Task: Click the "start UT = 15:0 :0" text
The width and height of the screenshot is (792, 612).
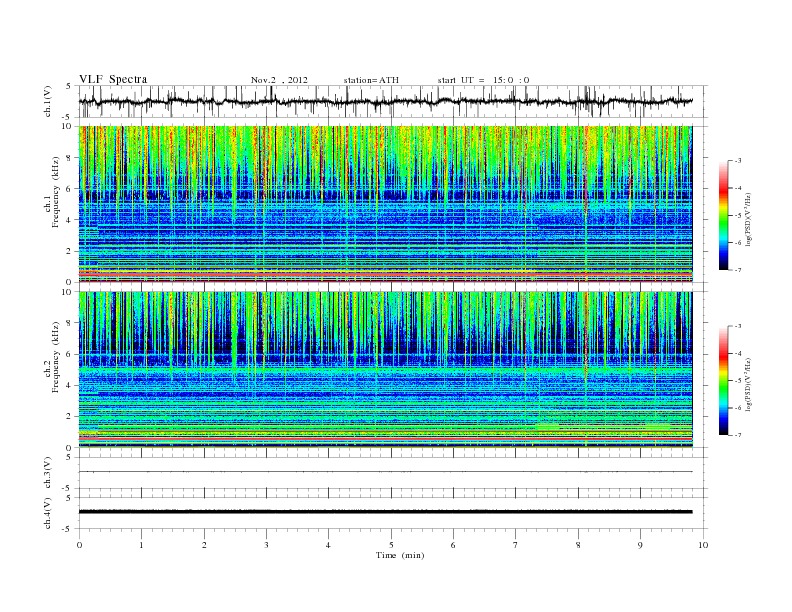Action: coord(483,80)
